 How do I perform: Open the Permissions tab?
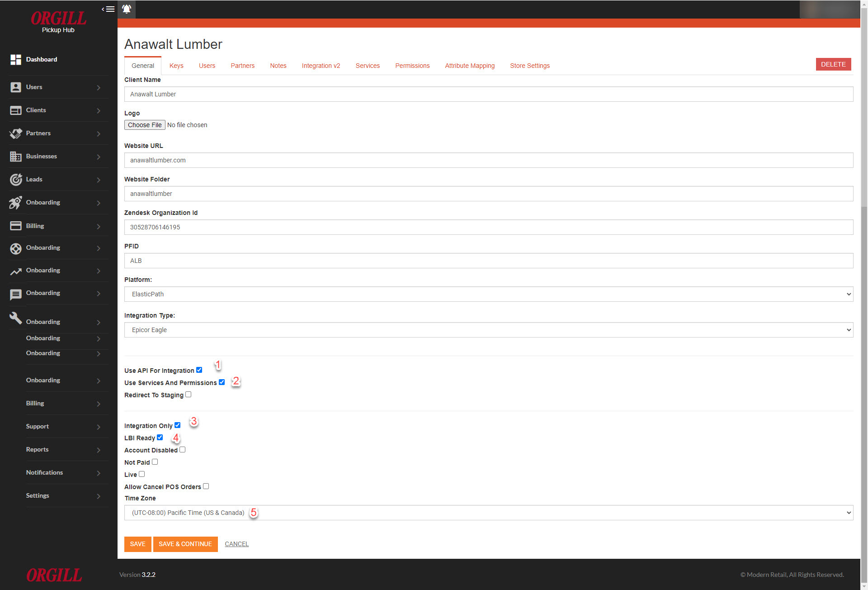tap(412, 66)
